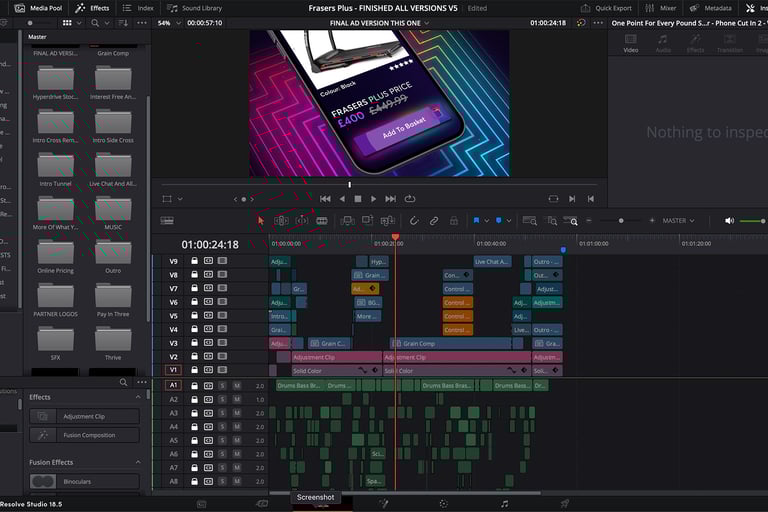This screenshot has width=768, height=512.
Task: Open the Metadata panel
Action: (x=711, y=8)
